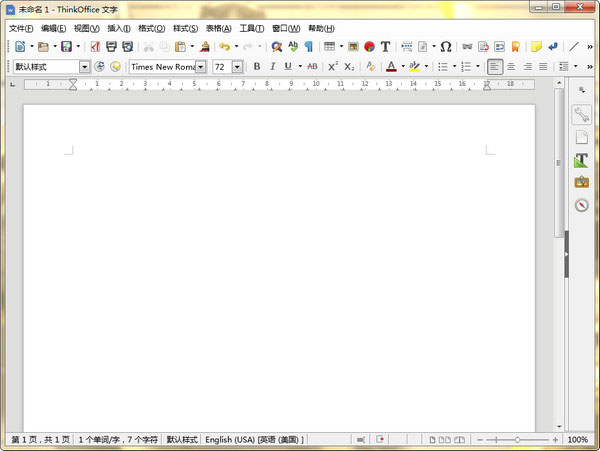
Task: Insert a bookmark icon
Action: [x=515, y=47]
